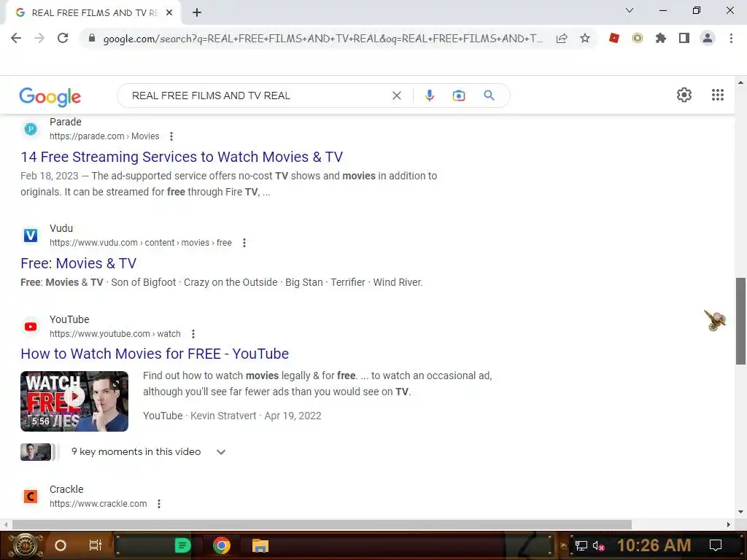Click the key moments small thumbnail

click(36, 452)
